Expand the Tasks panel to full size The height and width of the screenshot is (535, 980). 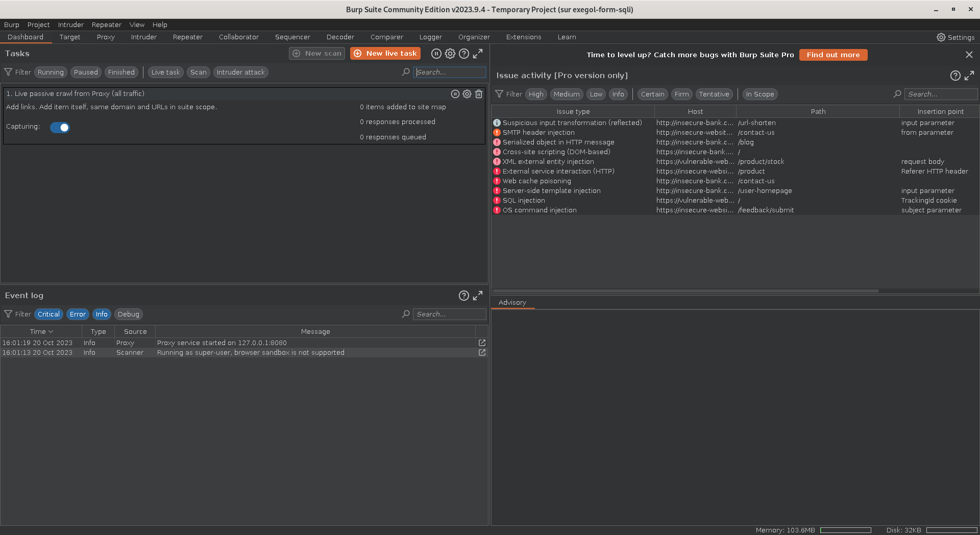point(478,54)
